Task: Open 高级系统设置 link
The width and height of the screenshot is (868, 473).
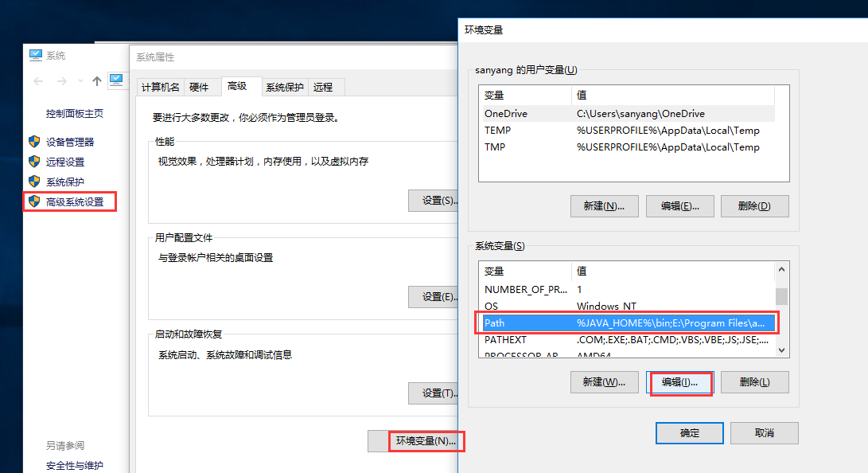Action: pos(75,201)
